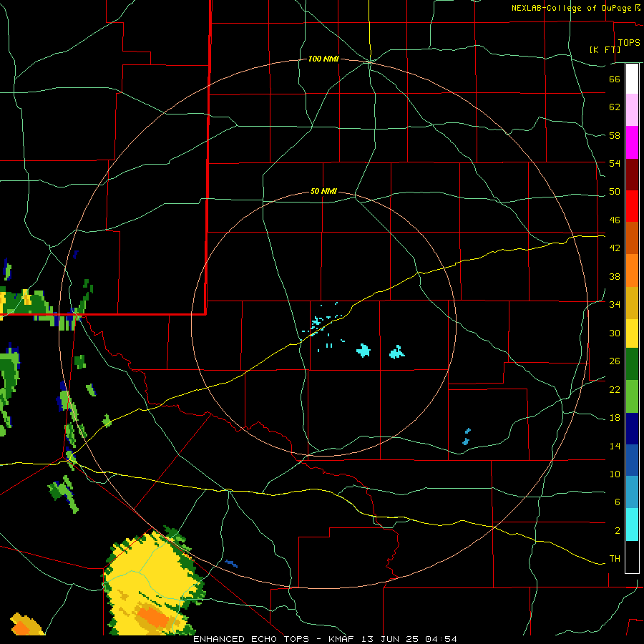The width and height of the screenshot is (644, 644).
Task: Click the bright red 46 kft swatch
Action: 632,206
